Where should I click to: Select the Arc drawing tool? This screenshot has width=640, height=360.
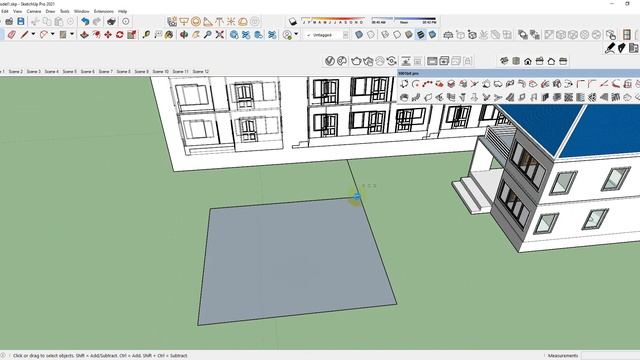click(x=43, y=35)
